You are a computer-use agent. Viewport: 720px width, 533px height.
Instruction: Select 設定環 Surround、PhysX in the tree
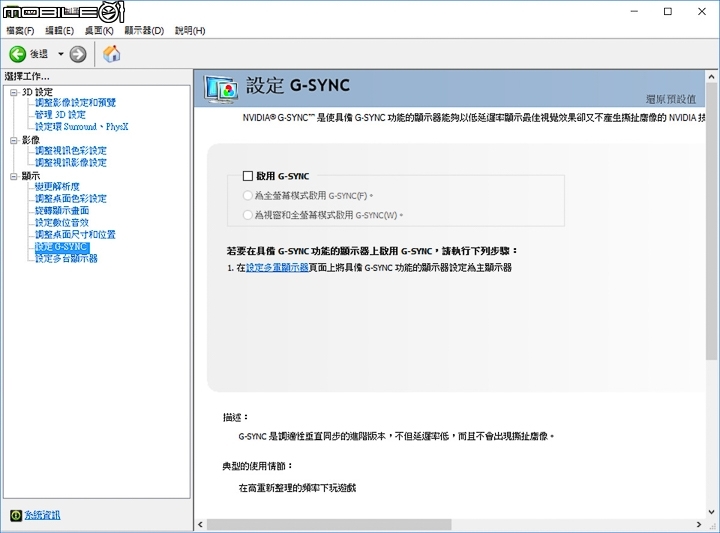82,126
